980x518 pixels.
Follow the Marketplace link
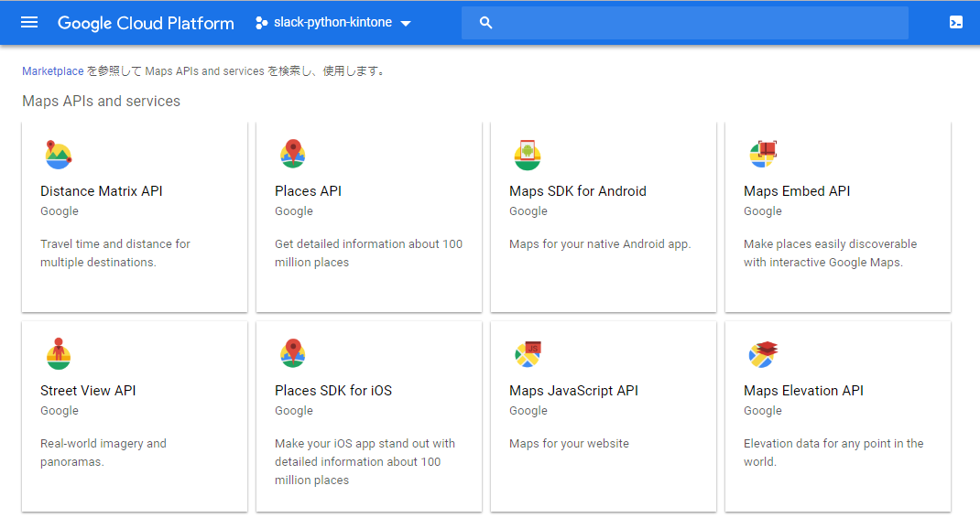(x=53, y=71)
